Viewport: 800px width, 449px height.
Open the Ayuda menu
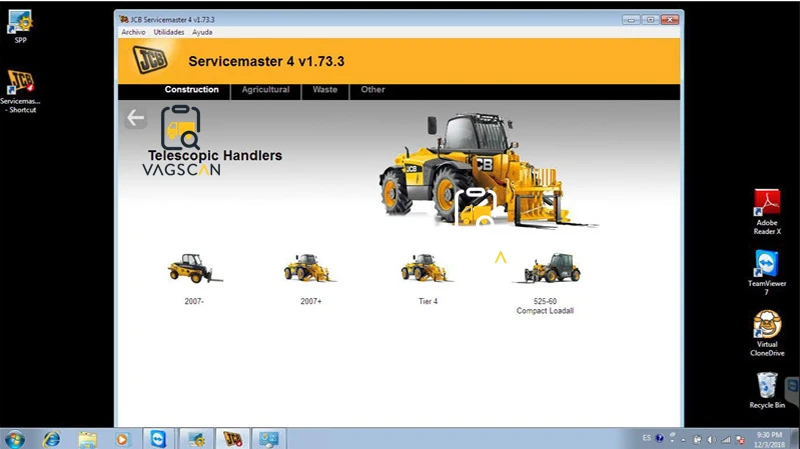pos(202,32)
